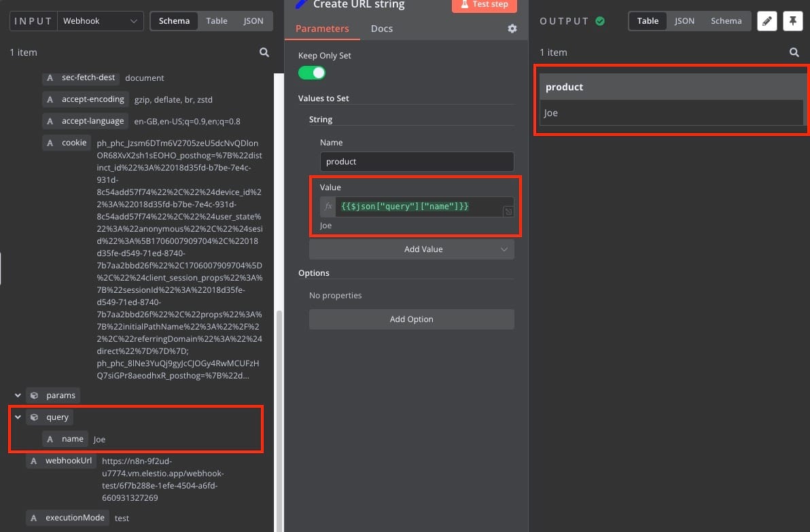Select the Parameters tab

[322, 29]
